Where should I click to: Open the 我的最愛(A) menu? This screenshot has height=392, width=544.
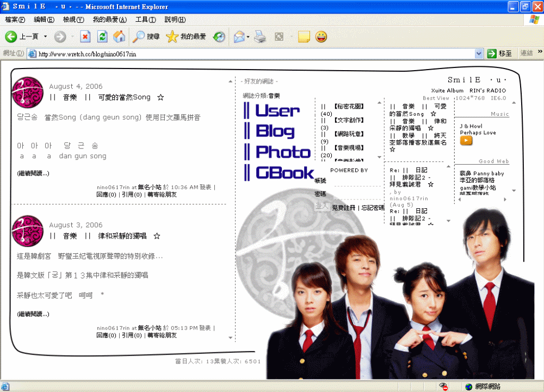(x=110, y=20)
